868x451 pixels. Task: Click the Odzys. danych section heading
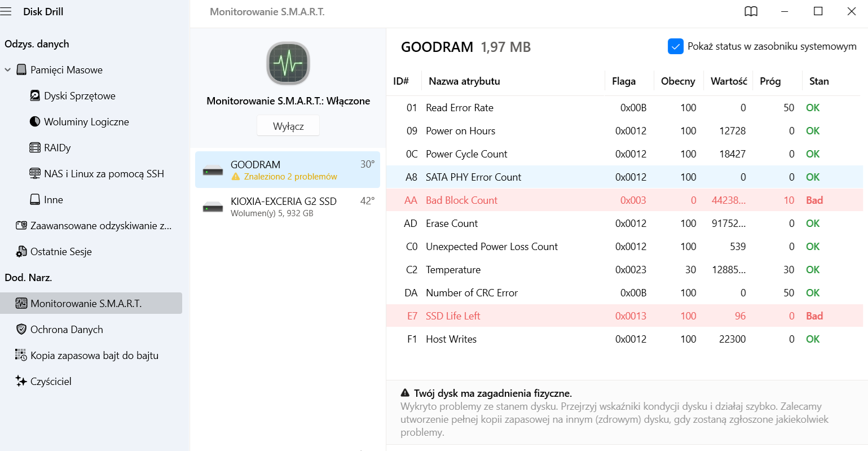click(37, 44)
